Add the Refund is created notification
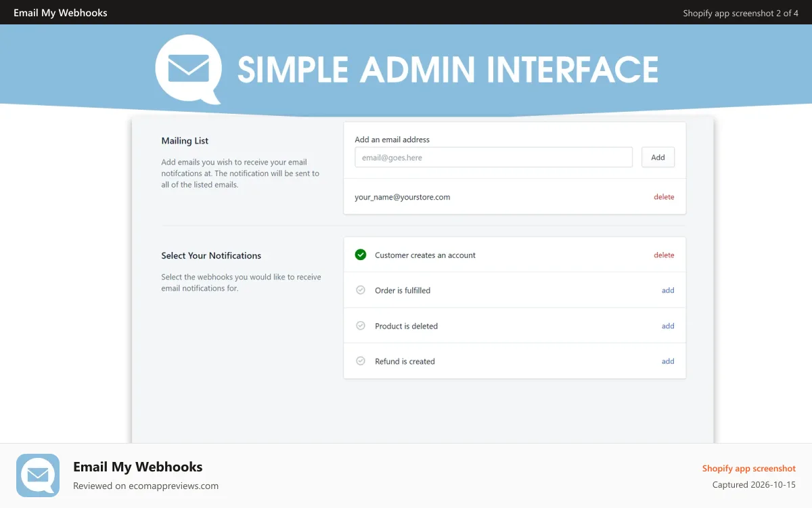 coord(668,361)
